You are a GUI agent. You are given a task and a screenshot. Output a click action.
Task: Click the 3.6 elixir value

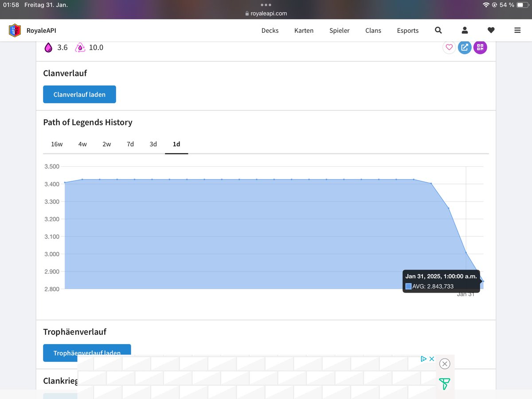pos(63,47)
